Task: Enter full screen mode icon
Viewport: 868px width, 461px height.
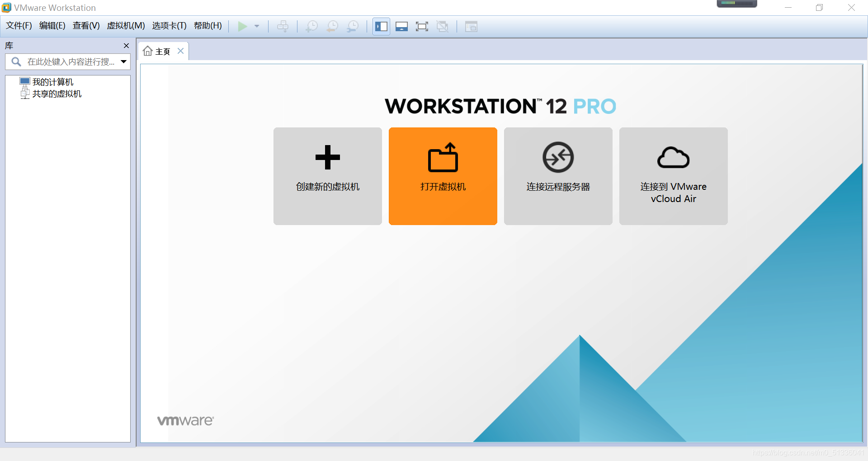Action: tap(422, 26)
